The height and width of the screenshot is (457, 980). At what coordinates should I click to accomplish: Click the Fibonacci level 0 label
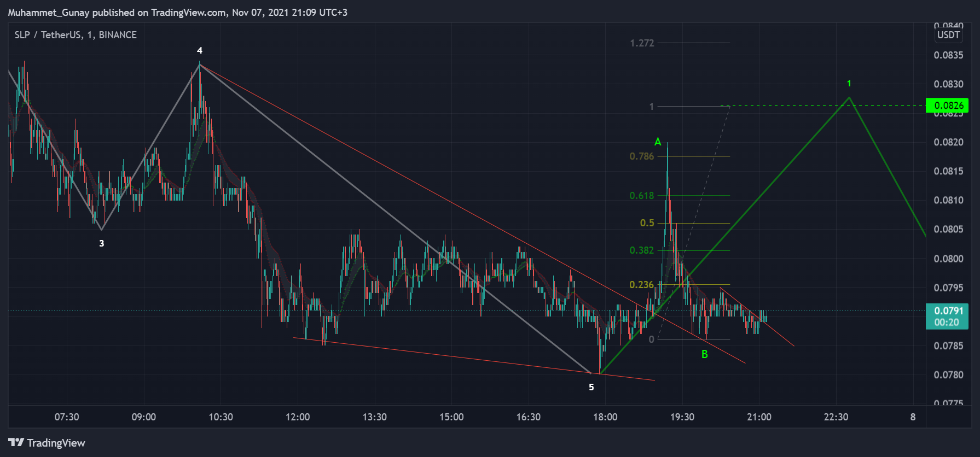pyautogui.click(x=651, y=339)
